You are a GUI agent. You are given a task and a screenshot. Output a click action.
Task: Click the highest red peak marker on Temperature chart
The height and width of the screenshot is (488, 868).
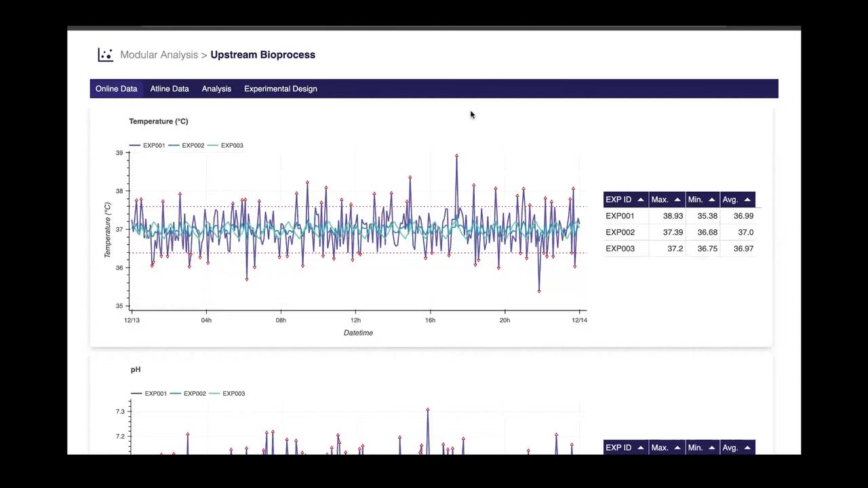tap(456, 155)
